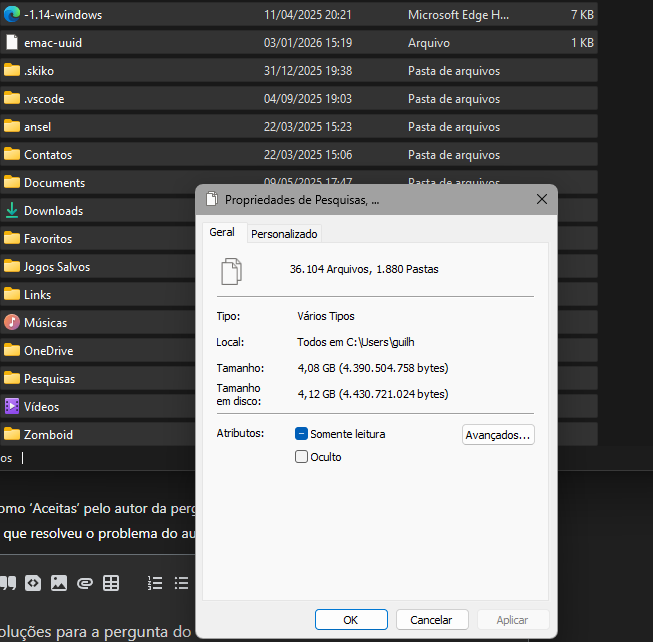
Task: Close the Propriedades de Pesquisas dialog
Action: point(542,199)
